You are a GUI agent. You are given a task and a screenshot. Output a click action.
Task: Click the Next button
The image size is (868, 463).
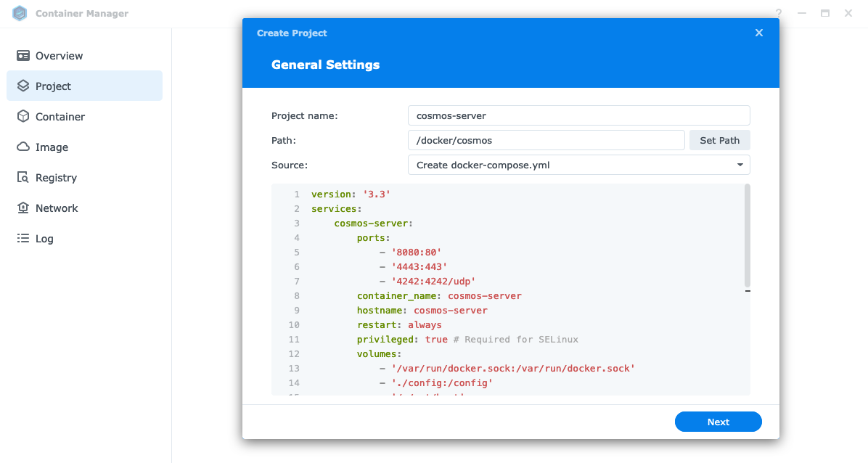718,422
